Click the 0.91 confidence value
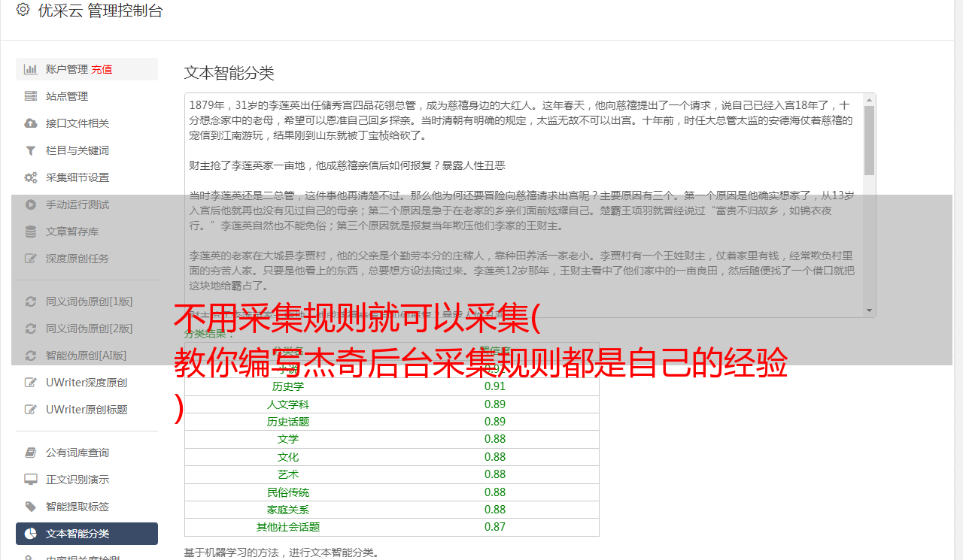 click(x=495, y=386)
